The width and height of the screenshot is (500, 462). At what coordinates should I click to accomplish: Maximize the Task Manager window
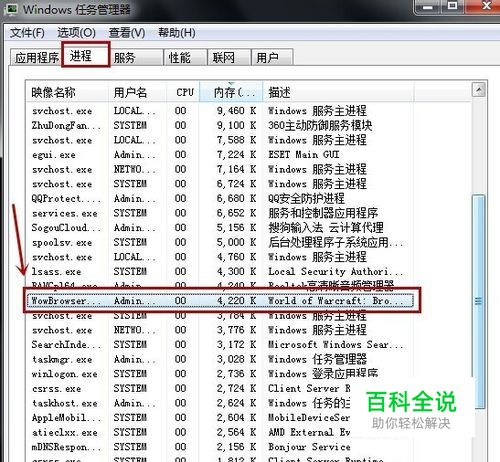pos(452,7)
